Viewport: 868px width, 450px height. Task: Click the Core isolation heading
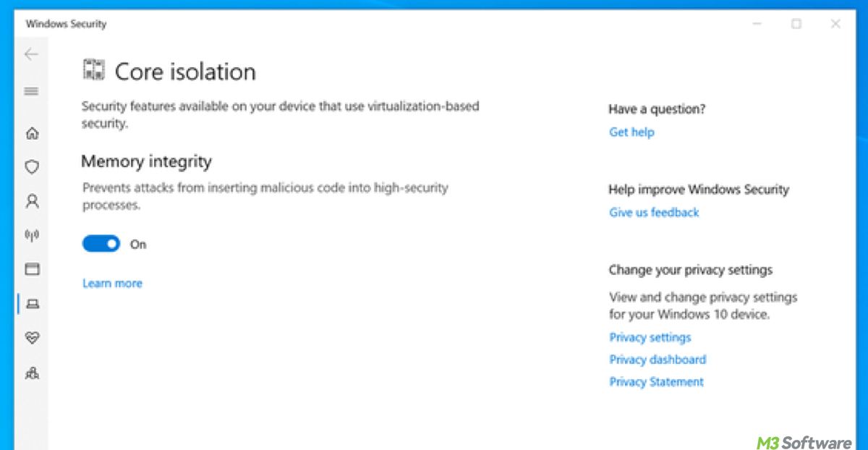tap(185, 72)
